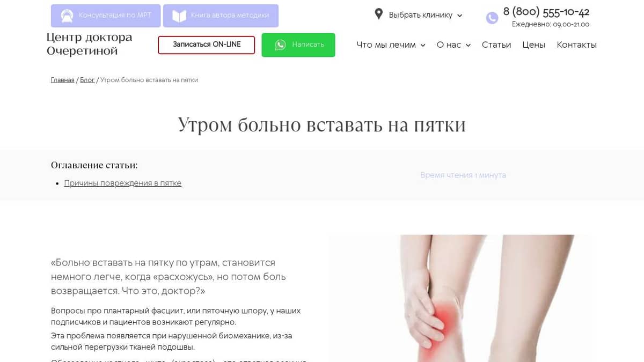Click the location pin icon
The image size is (644, 362).
379,14
